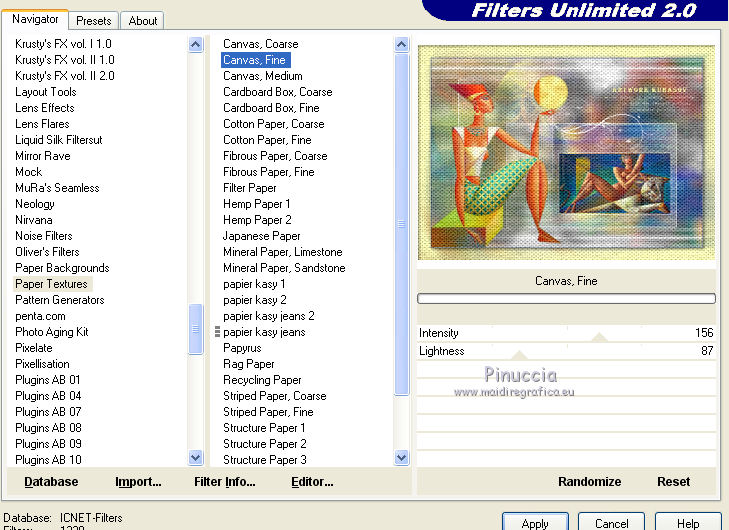This screenshot has height=530, width=729.
Task: Select Cotton Paper, Coarse
Action: pyautogui.click(x=273, y=124)
